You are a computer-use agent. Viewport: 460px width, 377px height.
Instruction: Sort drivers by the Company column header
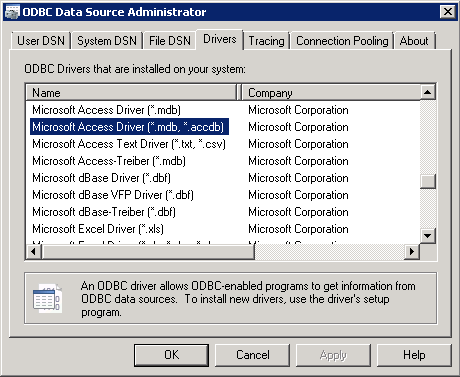point(331,92)
